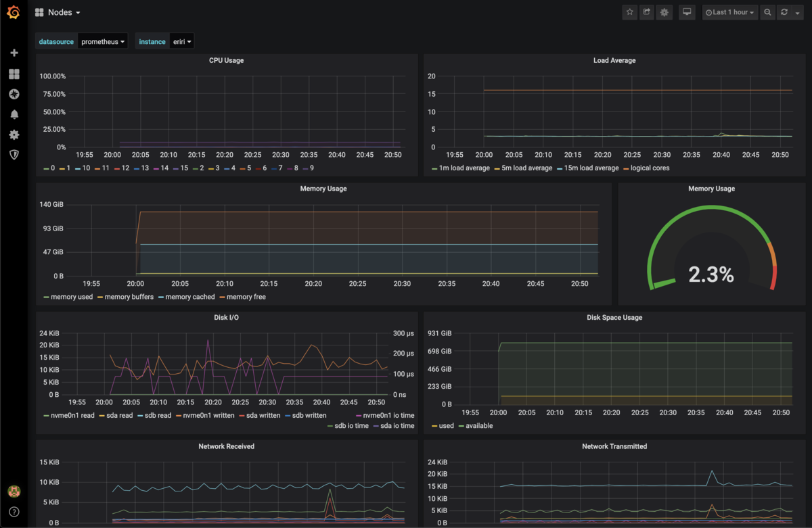The height and width of the screenshot is (528, 812).
Task: Open the Network Transmitted panel title menu
Action: 614,446
